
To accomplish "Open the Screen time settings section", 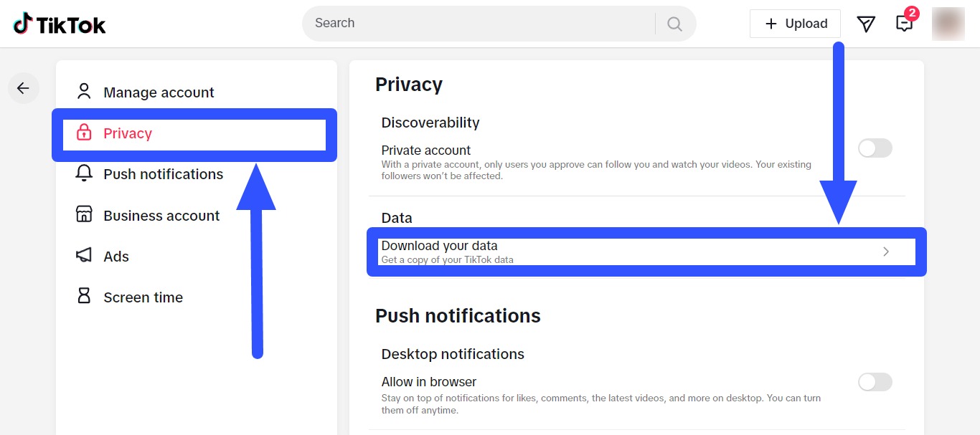I will pyautogui.click(x=143, y=297).
